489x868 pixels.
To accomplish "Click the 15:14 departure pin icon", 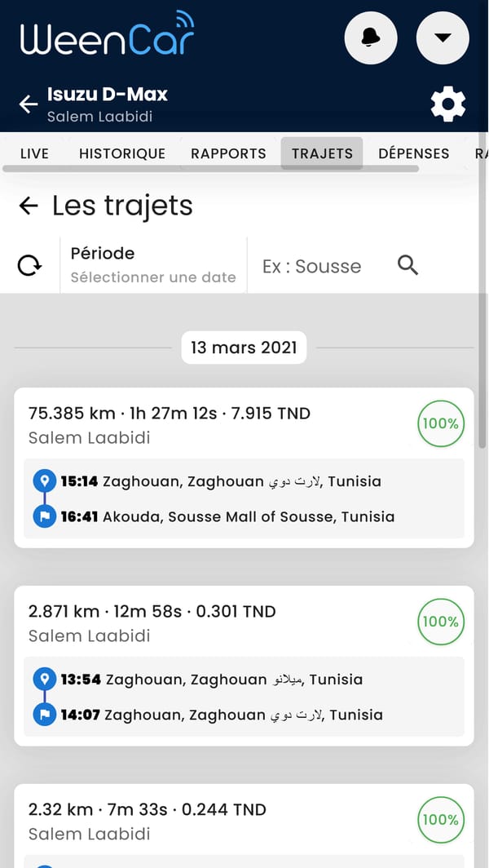I will coord(44,480).
